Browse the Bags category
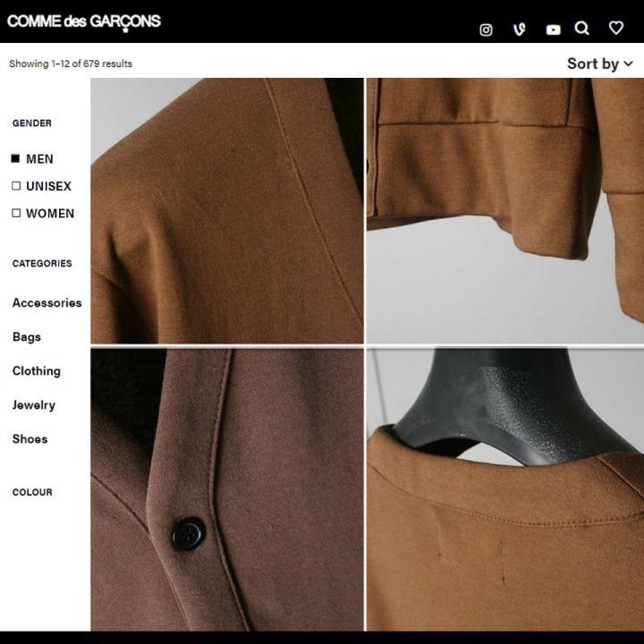This screenshot has width=644, height=644. (x=27, y=337)
